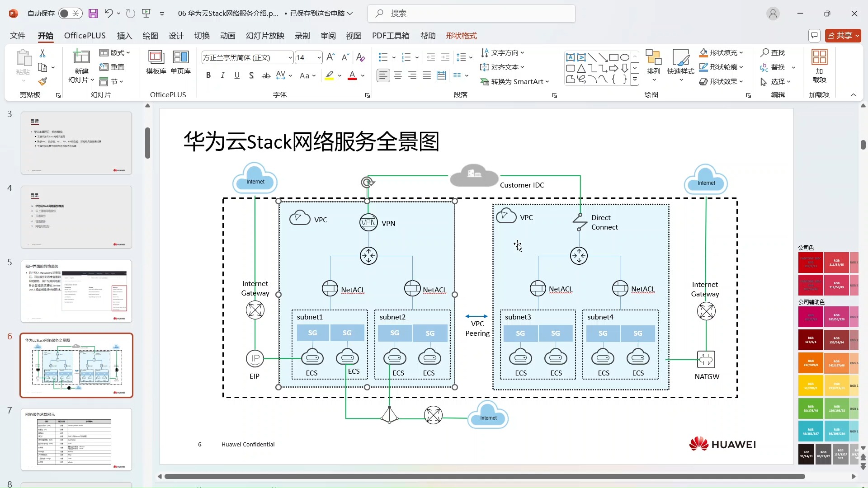This screenshot has width=868, height=488.
Task: Toggle the 自动保存 autosave switch
Action: coord(70,14)
